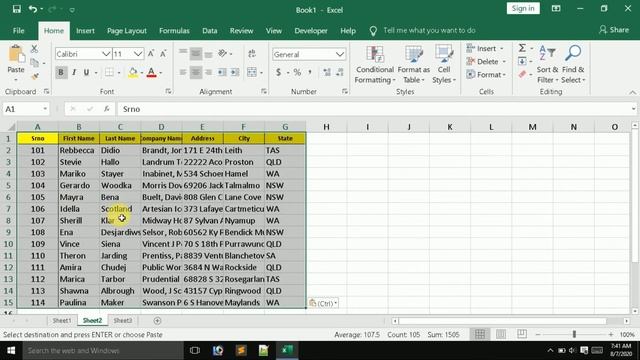Decrease font size with smaller A icon
The width and height of the screenshot is (640, 360).
pyautogui.click(x=163, y=53)
